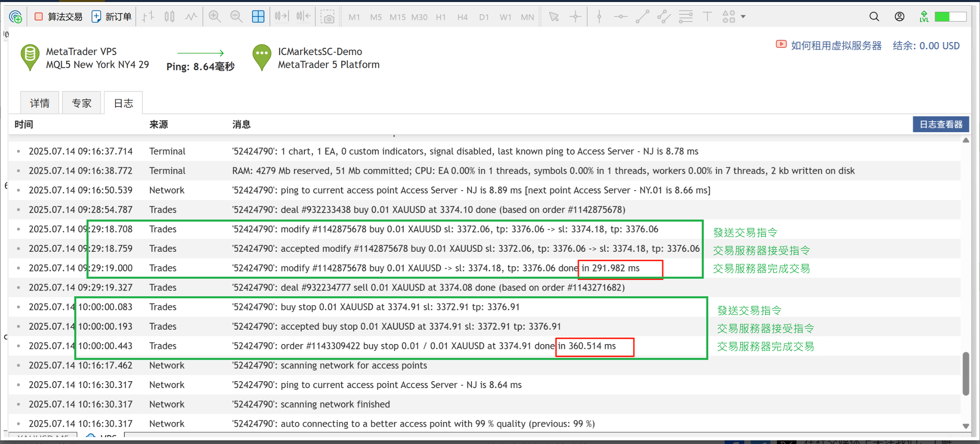Open a 新订单 new order
Screen dimensions: 980x444
pos(112,17)
